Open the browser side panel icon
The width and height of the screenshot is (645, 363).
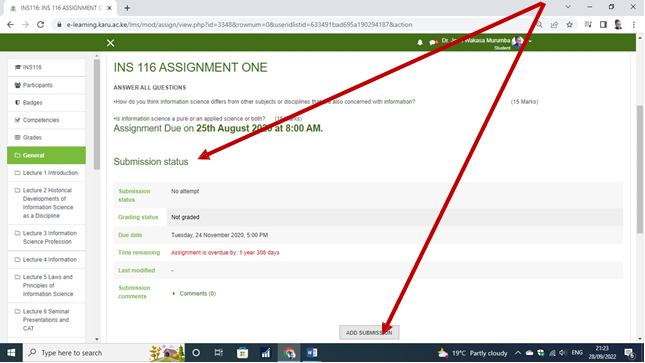coord(603,25)
